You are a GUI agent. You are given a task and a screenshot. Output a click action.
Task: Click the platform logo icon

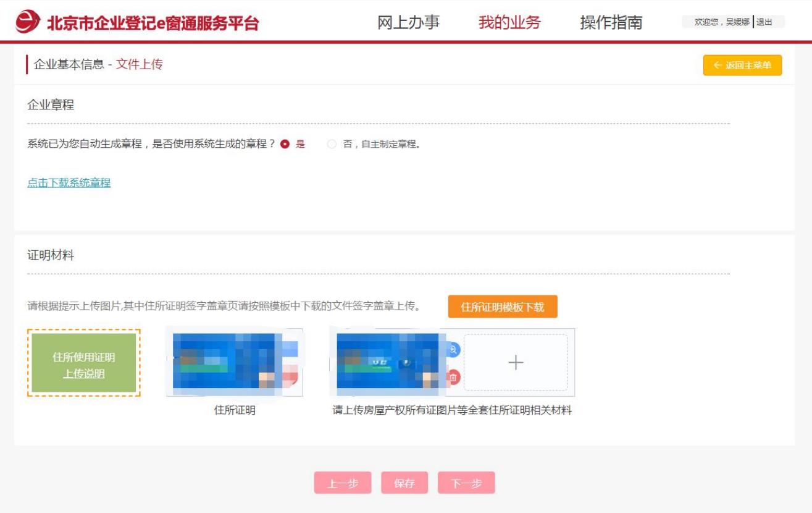pos(28,22)
